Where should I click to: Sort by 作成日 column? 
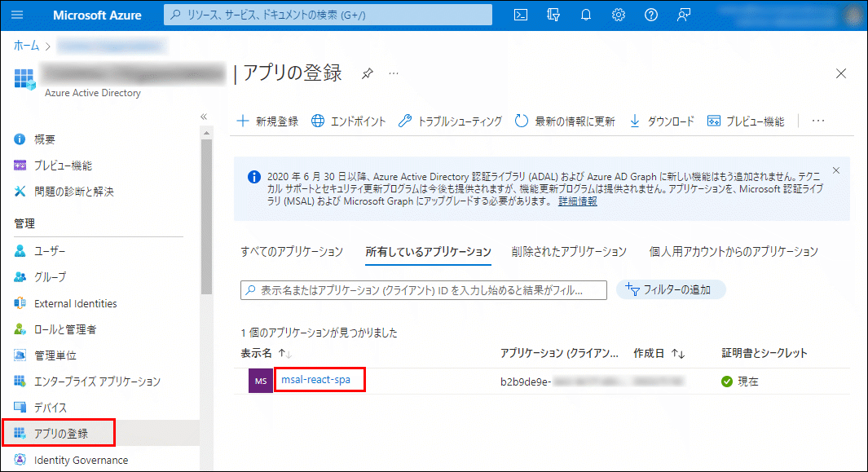(659, 353)
